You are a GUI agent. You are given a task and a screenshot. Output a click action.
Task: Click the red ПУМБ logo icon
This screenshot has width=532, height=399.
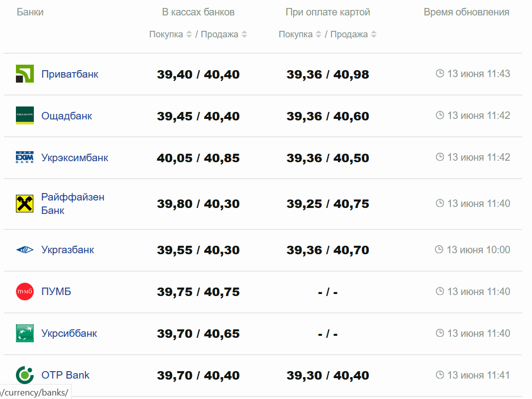24,292
